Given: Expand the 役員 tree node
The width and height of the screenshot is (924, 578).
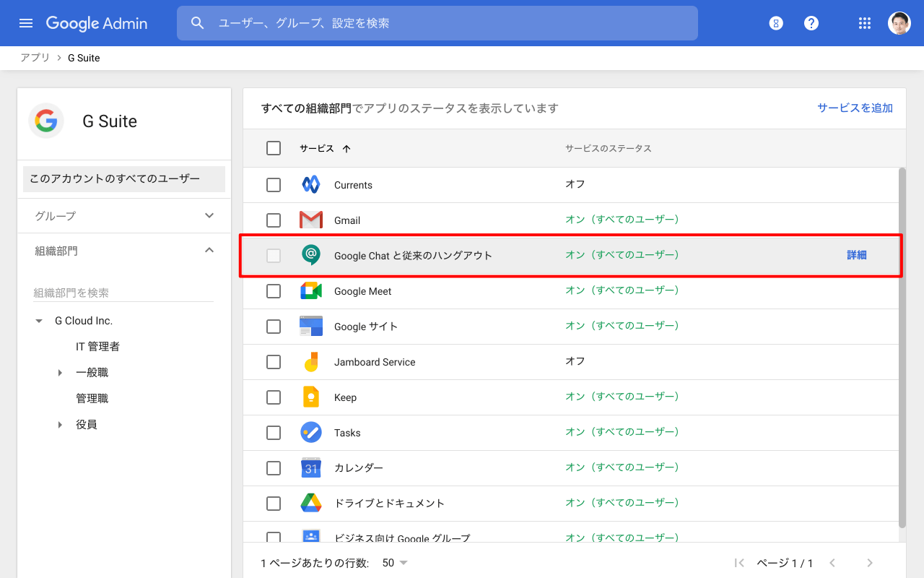Looking at the screenshot, I should [60, 425].
